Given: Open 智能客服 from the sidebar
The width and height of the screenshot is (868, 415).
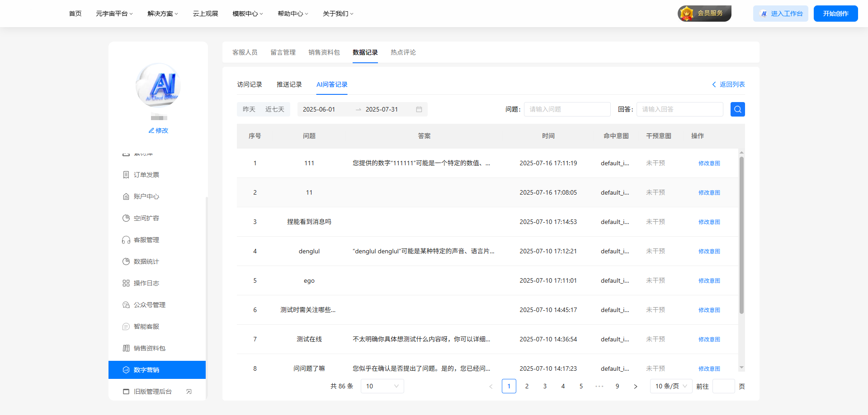Looking at the screenshot, I should coord(146,326).
